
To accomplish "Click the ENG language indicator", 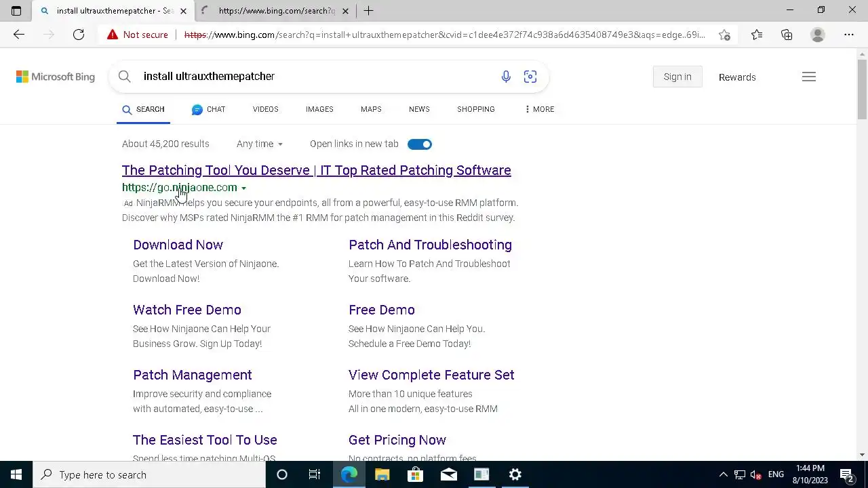I will 776,474.
